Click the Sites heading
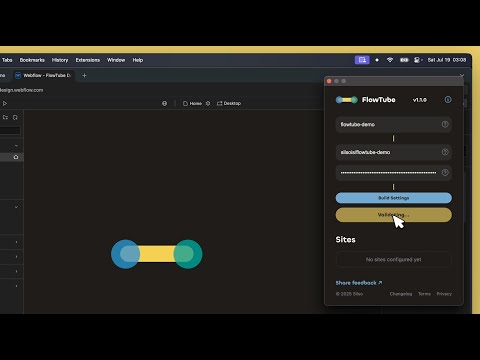 coord(345,240)
